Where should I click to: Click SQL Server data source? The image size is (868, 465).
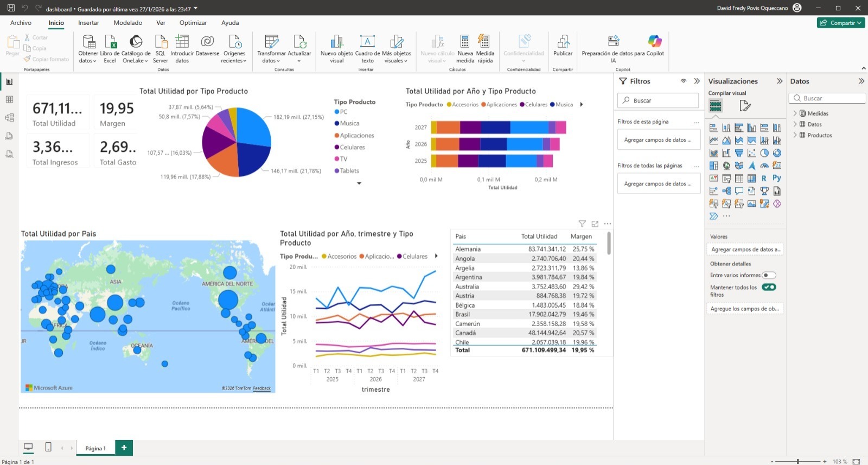(x=161, y=49)
